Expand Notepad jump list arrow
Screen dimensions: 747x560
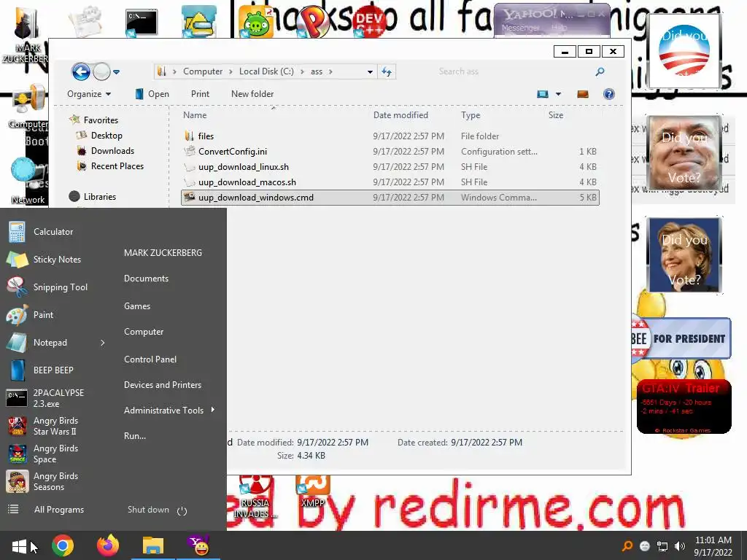102,343
